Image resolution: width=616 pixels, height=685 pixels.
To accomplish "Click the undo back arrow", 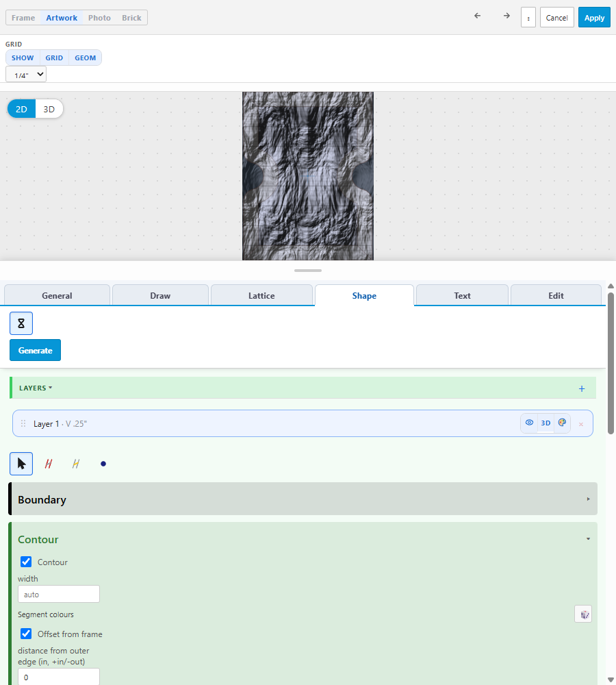I will point(477,16).
